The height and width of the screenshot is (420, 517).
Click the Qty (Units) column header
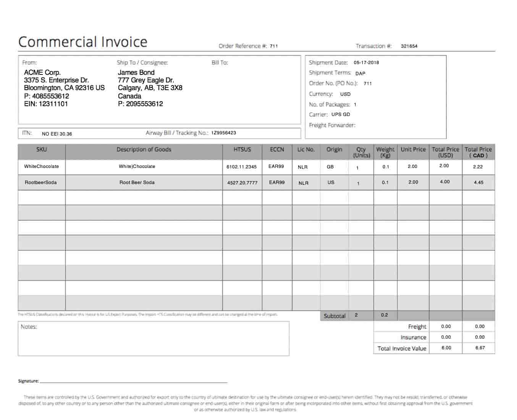pyautogui.click(x=361, y=152)
